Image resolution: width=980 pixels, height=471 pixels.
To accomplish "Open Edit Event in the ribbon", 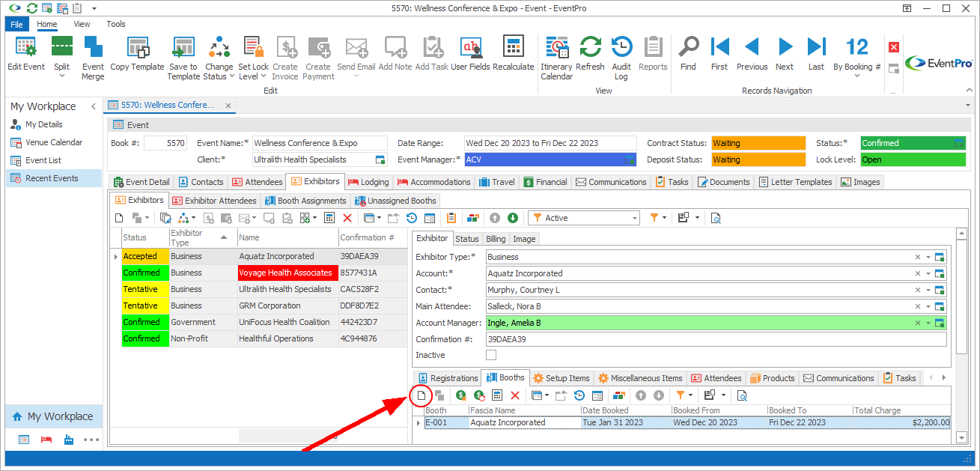I will coord(26,54).
